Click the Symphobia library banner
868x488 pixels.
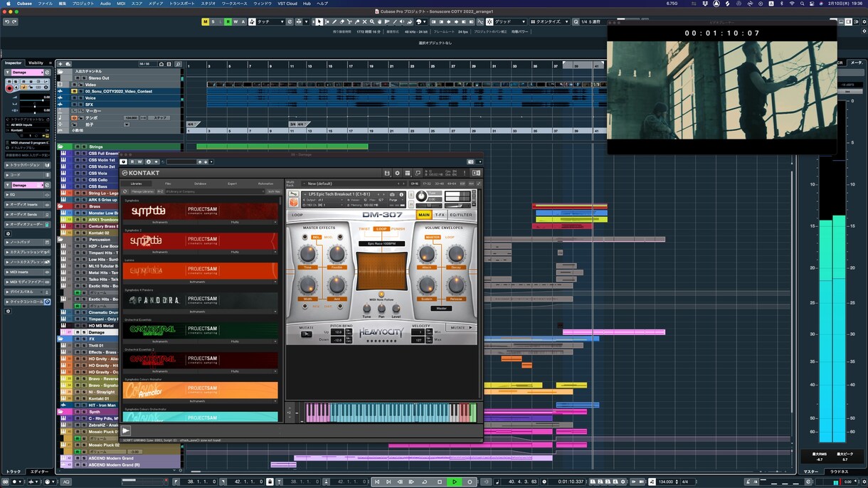tap(201, 211)
